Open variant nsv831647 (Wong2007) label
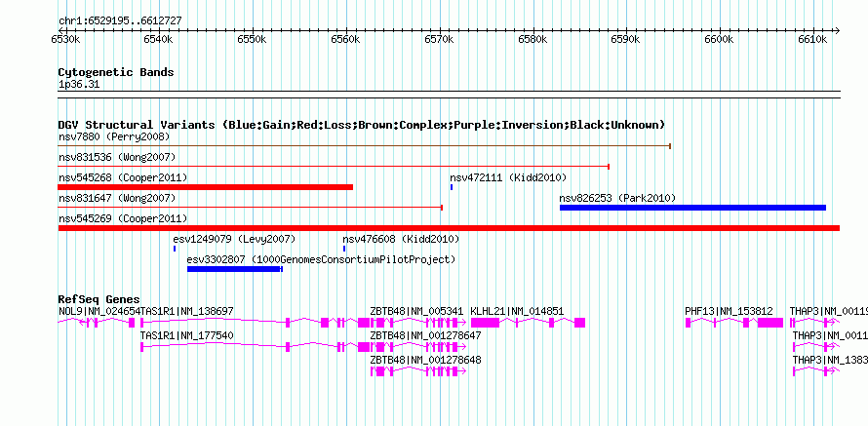 point(117,198)
